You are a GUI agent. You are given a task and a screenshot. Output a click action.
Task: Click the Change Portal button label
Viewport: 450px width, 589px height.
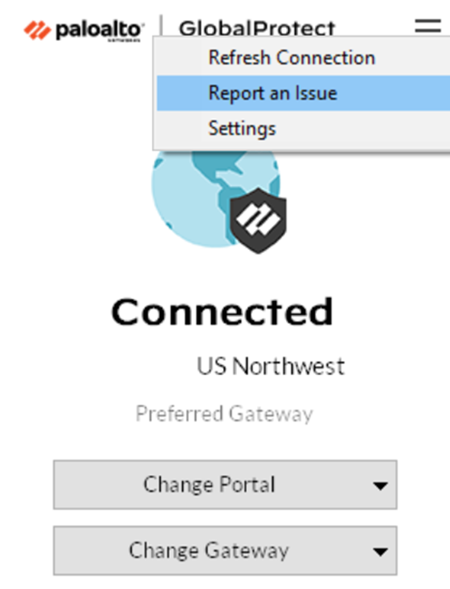coord(209,484)
